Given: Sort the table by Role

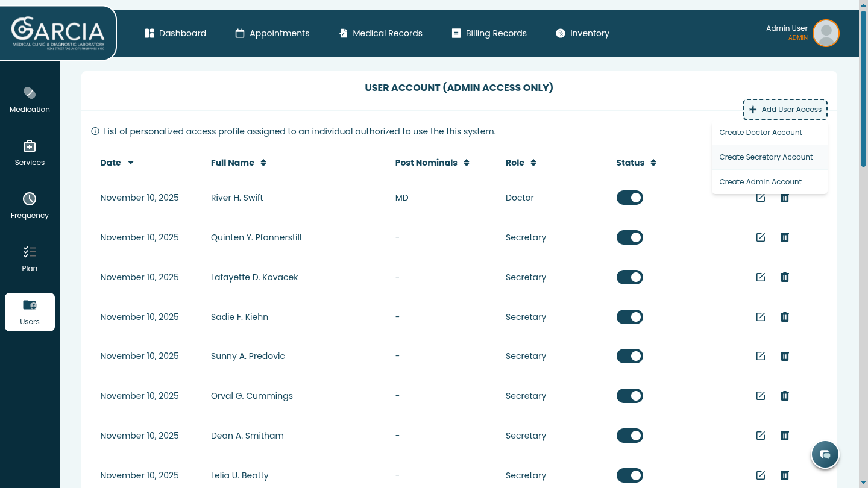Looking at the screenshot, I should click(521, 163).
